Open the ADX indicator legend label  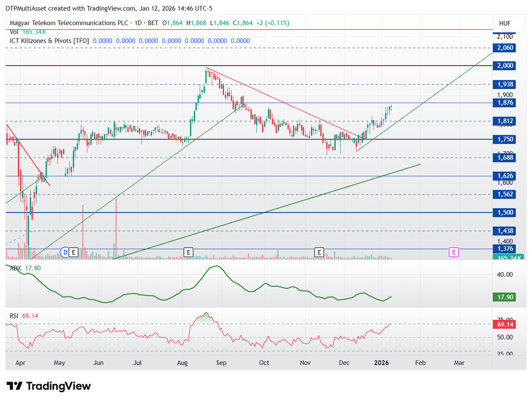15,268
